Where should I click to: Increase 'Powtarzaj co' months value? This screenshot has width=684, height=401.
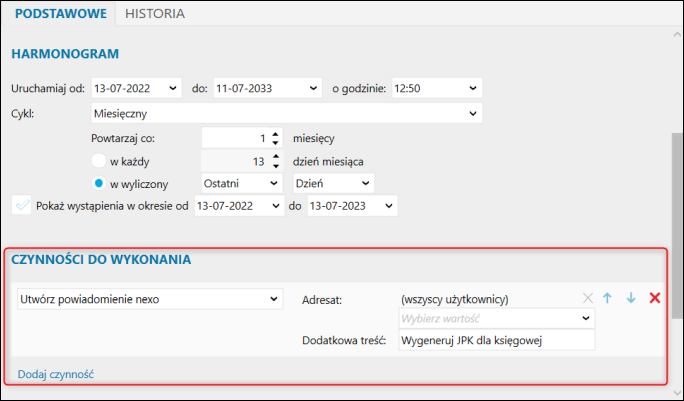[x=275, y=135]
